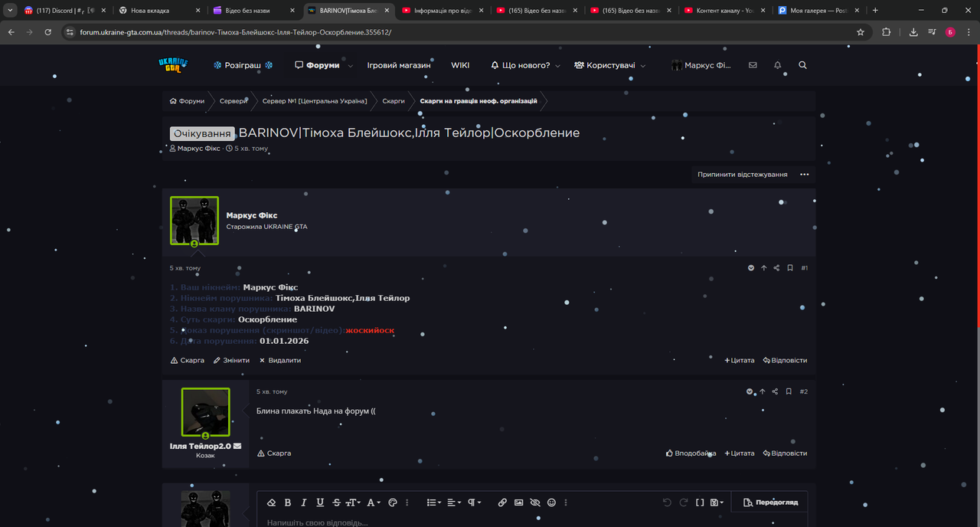
Task: Open Маркус Фі... account menu
Action: (701, 65)
